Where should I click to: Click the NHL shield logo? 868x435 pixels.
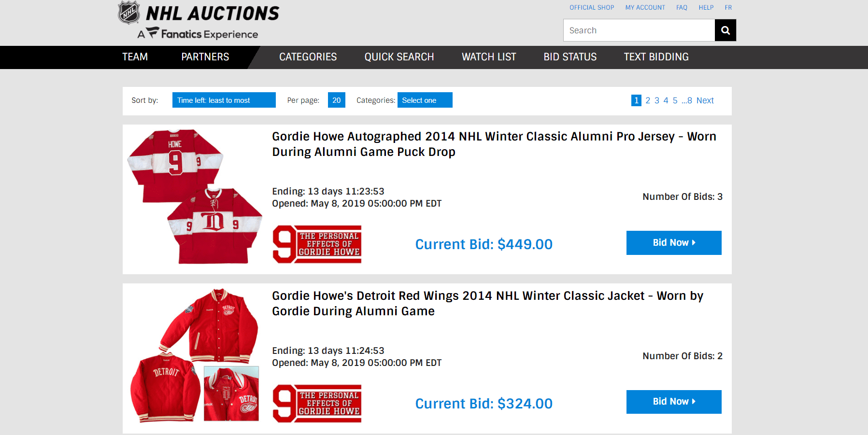coord(129,13)
